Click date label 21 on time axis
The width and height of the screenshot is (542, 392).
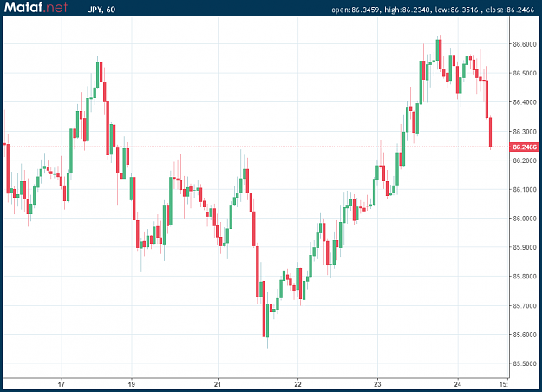tap(218, 384)
